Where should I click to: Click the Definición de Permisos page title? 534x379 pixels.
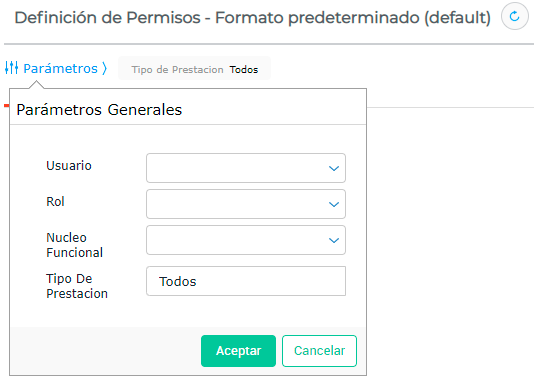252,17
